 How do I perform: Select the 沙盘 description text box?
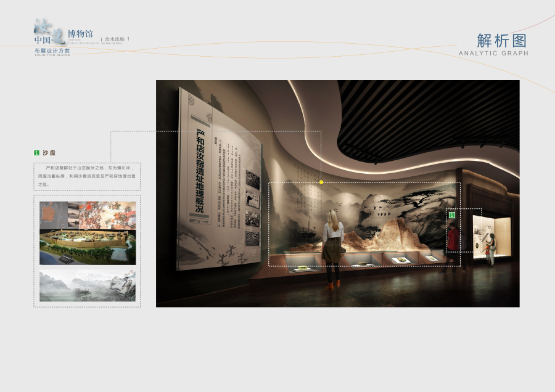87,176
